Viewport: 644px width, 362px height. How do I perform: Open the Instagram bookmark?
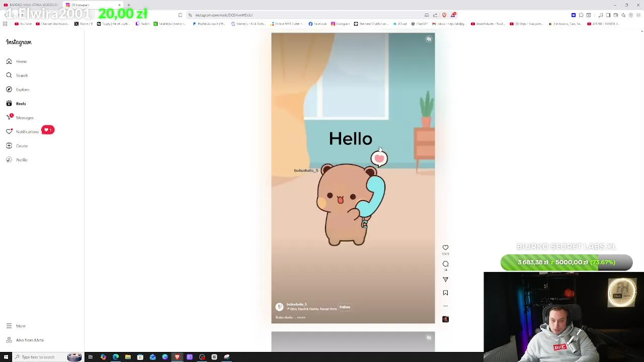coord(340,24)
